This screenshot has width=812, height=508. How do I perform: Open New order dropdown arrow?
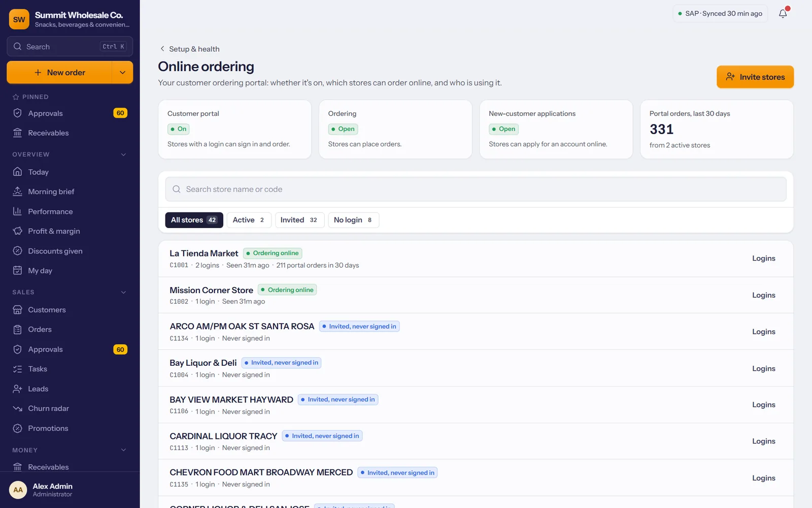[x=122, y=73]
